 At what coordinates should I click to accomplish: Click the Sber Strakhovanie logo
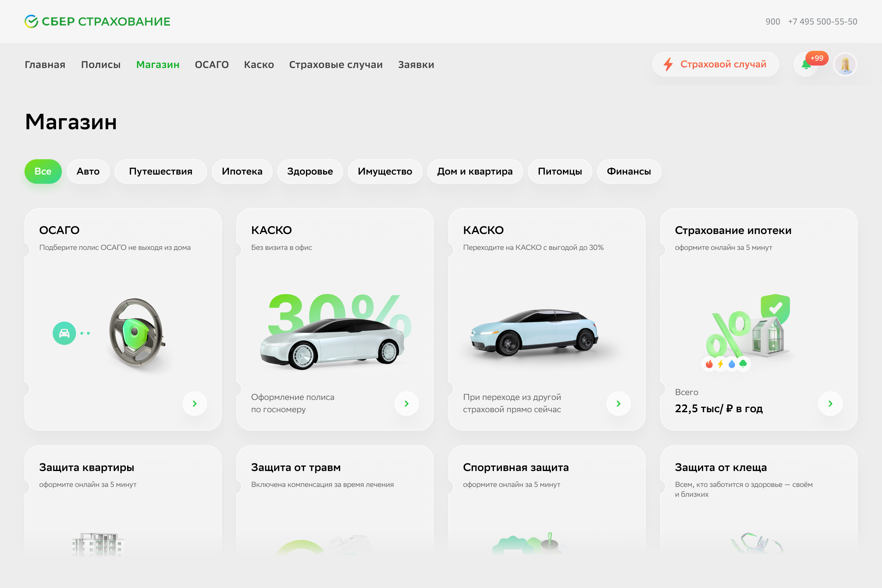pyautogui.click(x=97, y=21)
